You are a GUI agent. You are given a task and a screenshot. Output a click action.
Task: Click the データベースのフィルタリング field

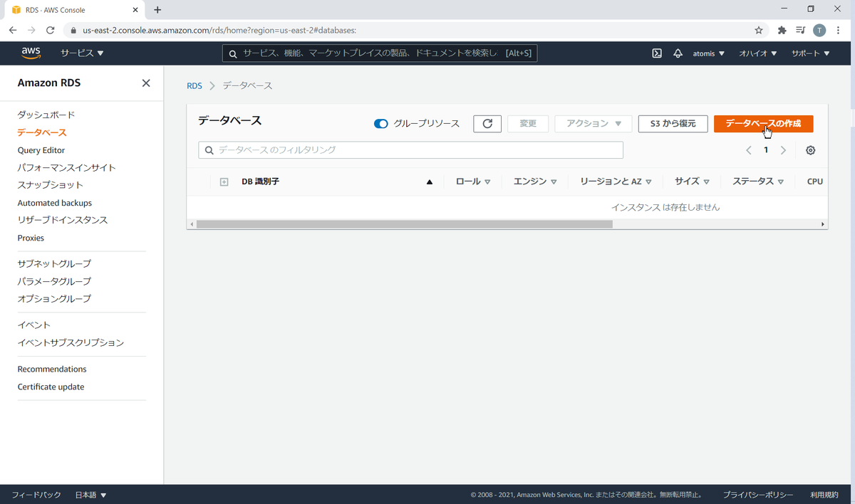[x=411, y=150]
